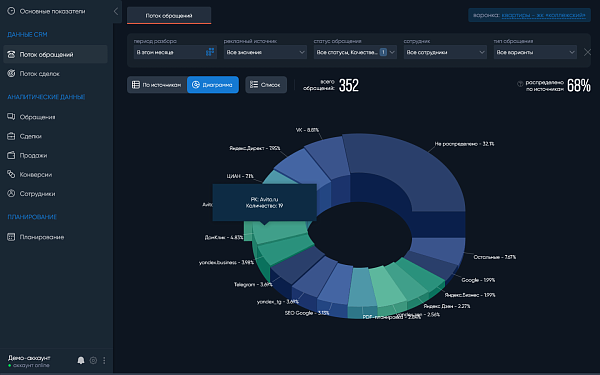Expand the рекламный источник dropdown
The width and height of the screenshot is (600, 375).
click(265, 52)
